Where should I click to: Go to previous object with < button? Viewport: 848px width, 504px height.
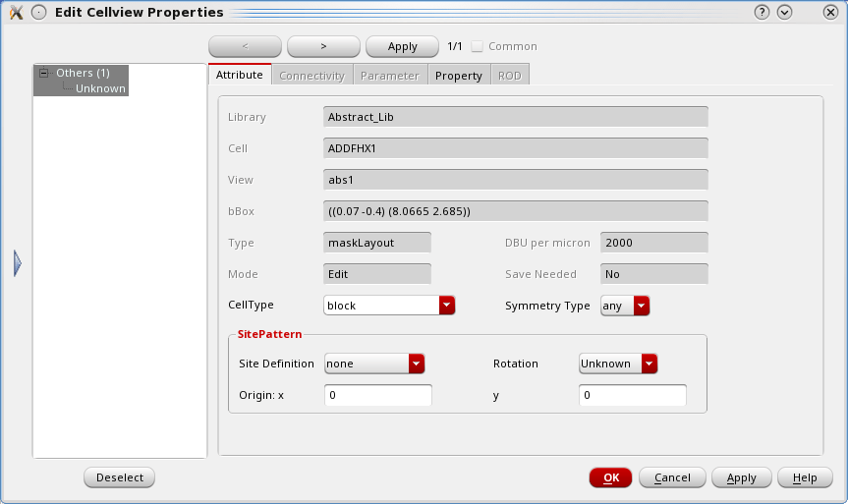point(245,46)
